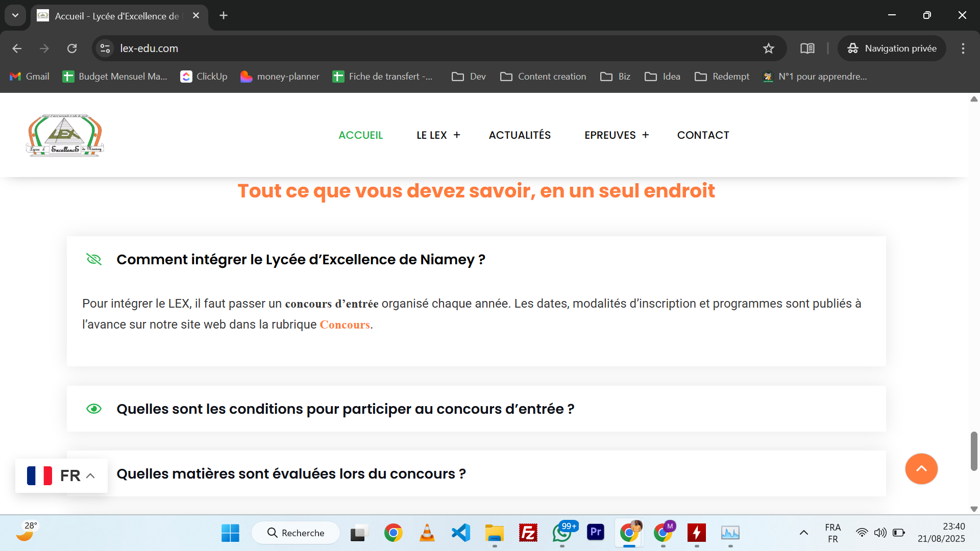This screenshot has height=551, width=980.
Task: Click the Lycée d'Excellence logo
Action: (x=65, y=135)
